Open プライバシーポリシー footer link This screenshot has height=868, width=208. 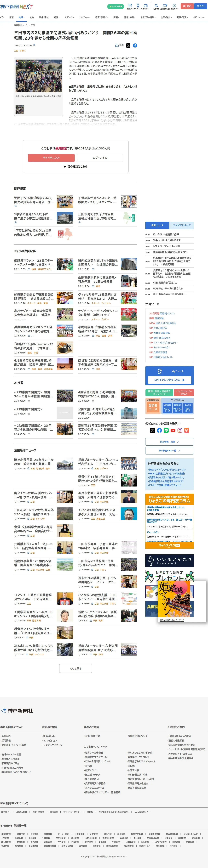tap(72, 812)
